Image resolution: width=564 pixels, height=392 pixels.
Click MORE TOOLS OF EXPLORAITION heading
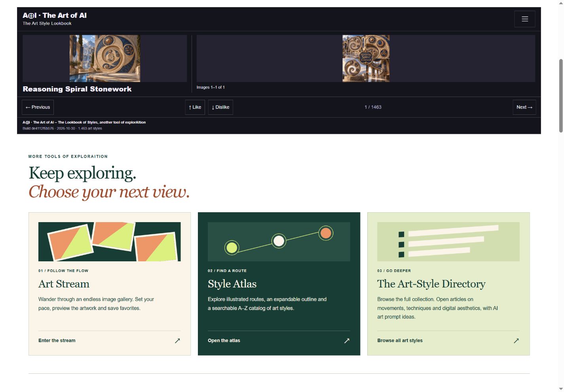pos(68,156)
